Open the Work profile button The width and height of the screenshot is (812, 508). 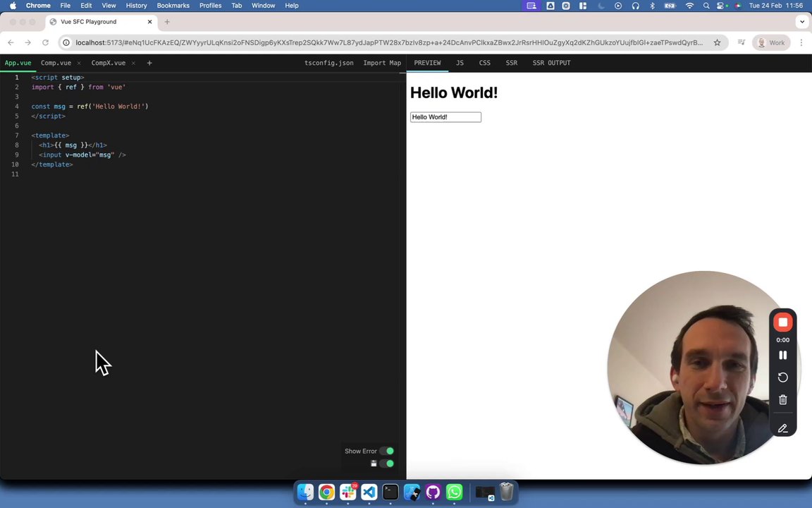pos(771,42)
